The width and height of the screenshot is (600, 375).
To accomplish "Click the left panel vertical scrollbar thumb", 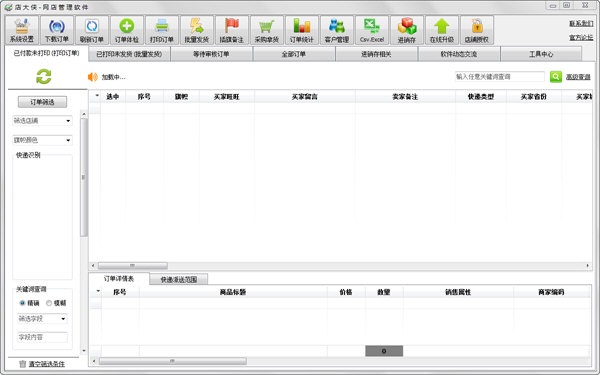I will (x=84, y=177).
